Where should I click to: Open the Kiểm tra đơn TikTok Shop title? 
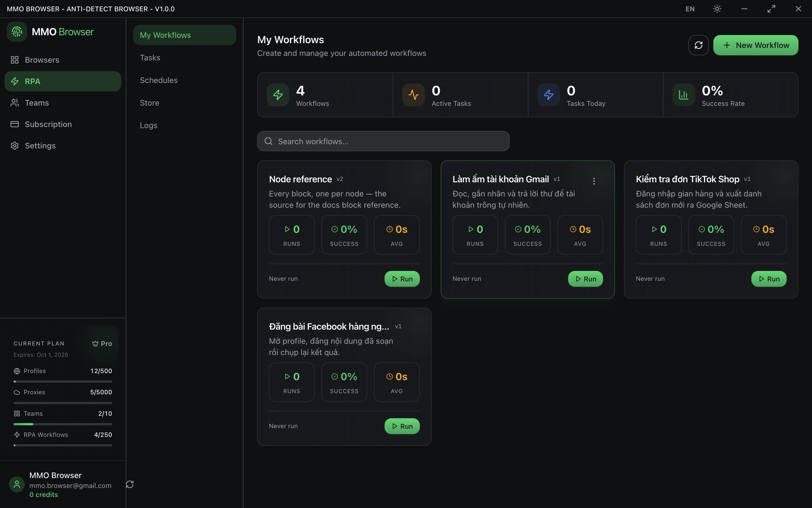click(x=687, y=179)
